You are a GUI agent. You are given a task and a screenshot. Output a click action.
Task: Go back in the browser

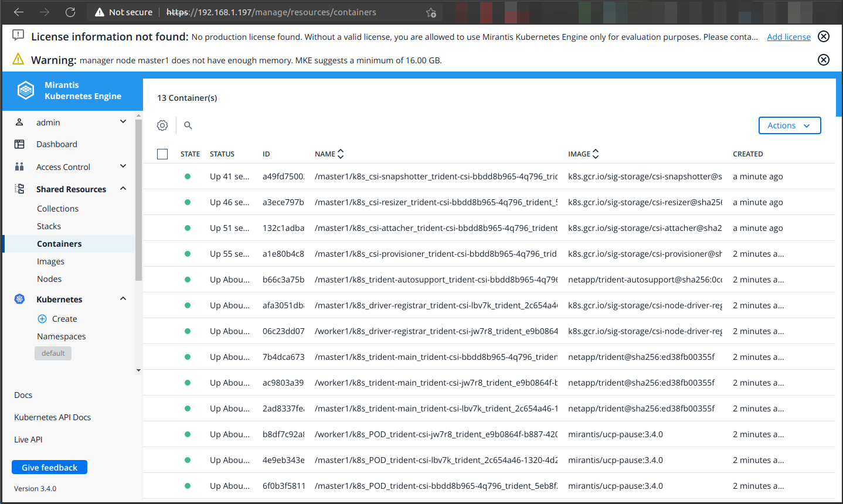(x=19, y=12)
